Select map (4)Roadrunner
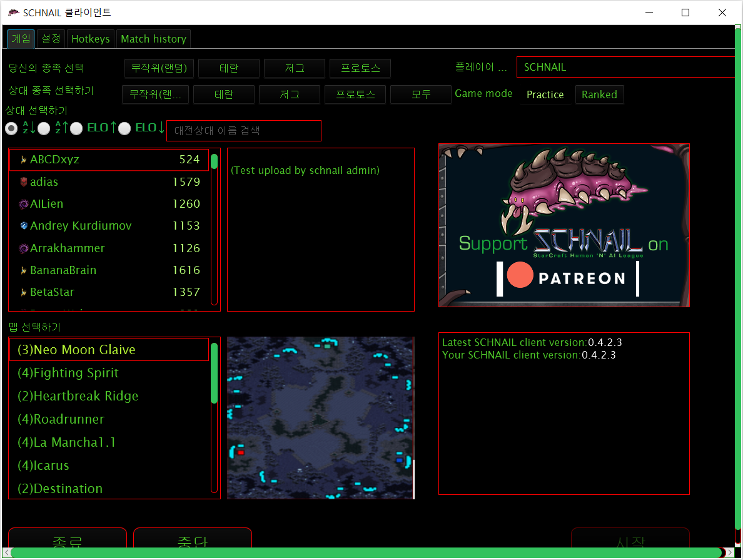 (x=109, y=419)
